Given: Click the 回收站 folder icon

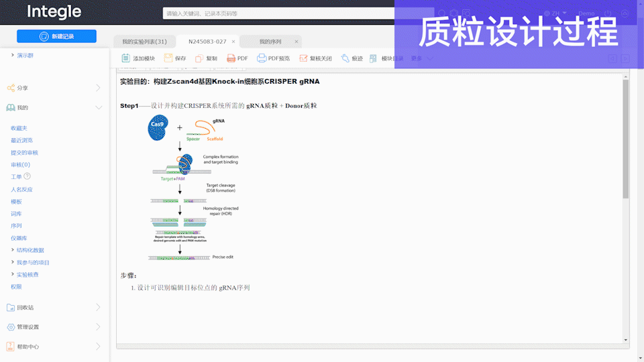Looking at the screenshot, I should [11, 308].
